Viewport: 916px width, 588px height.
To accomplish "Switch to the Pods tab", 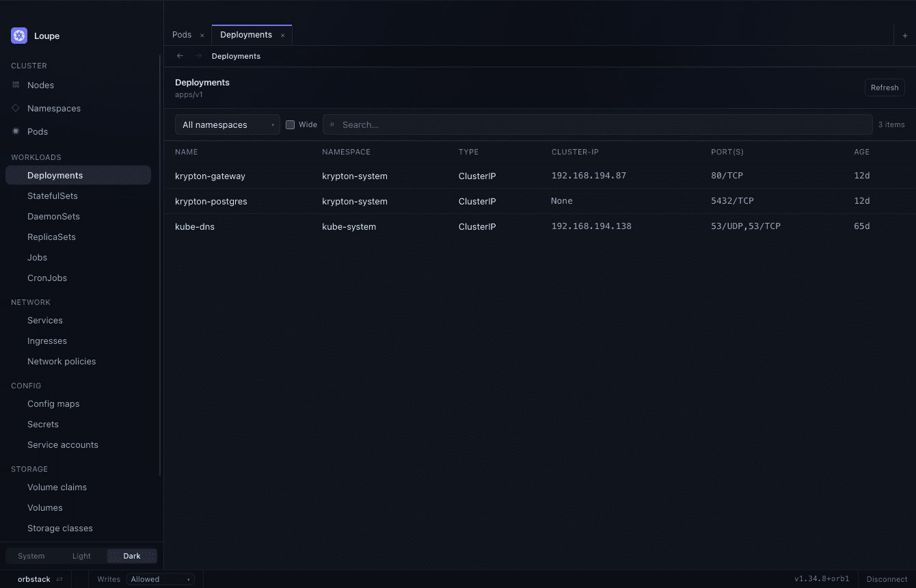I will pos(182,35).
